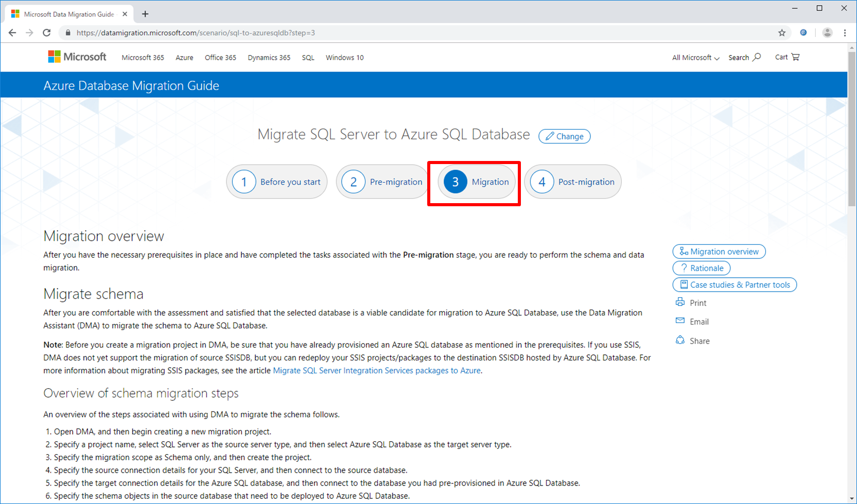Click the blue extension icon in toolbar
This screenshot has height=504, width=857.
coord(803,32)
